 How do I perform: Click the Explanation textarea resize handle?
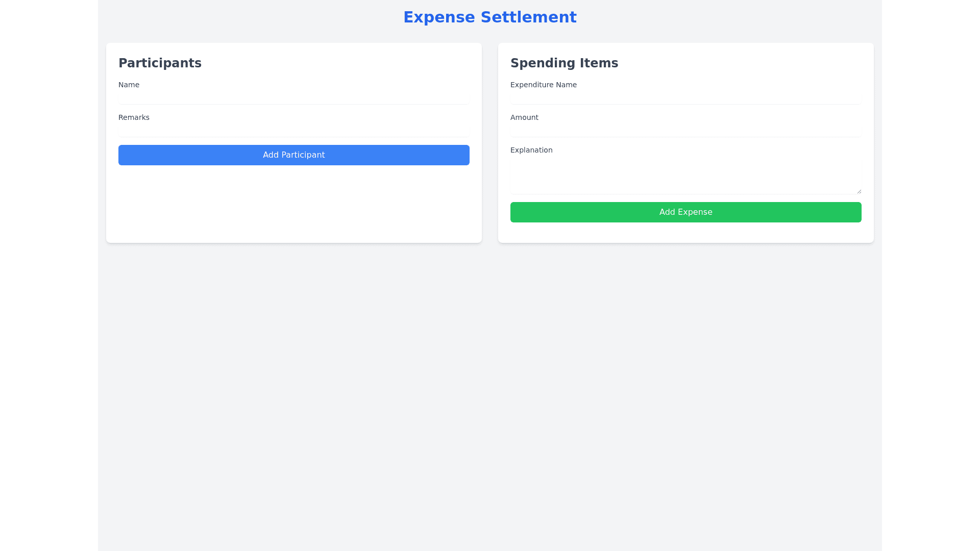click(859, 191)
